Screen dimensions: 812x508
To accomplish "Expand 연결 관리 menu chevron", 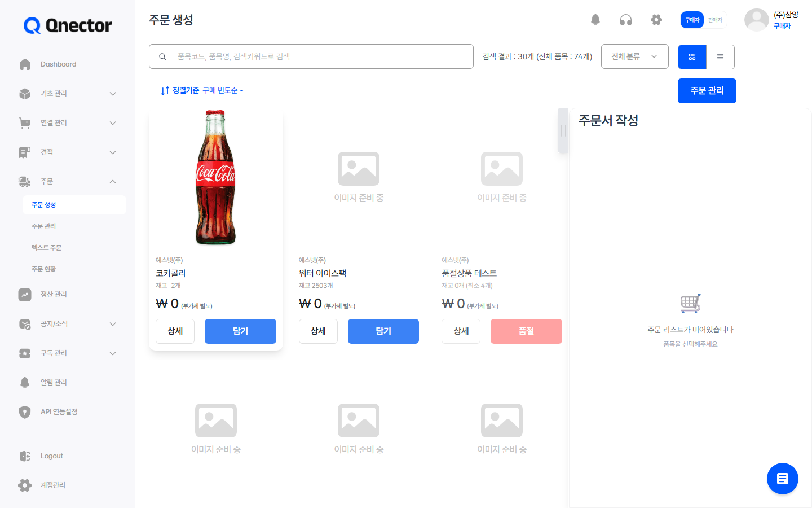I will pyautogui.click(x=113, y=123).
